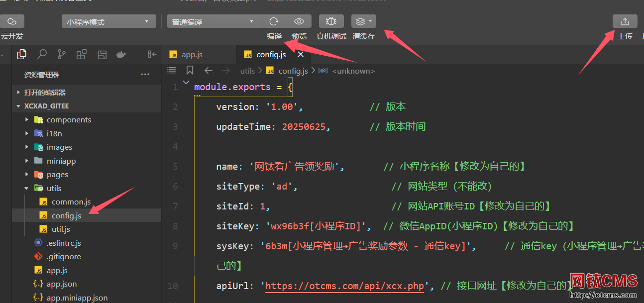Screen dimensions: 644x303
Task: Open the 小程序模式 mode dropdown
Action: click(108, 22)
